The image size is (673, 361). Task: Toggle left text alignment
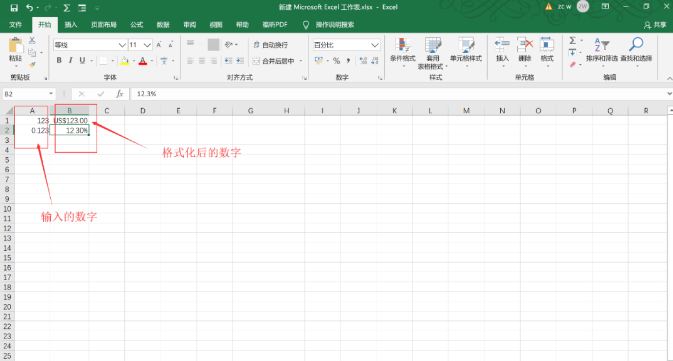pos(190,61)
